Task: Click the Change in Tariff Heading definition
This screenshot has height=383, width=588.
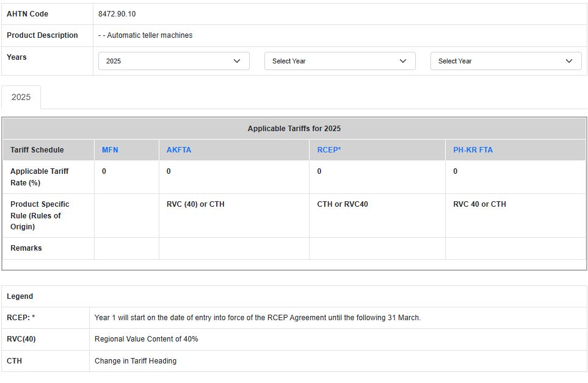Action: coord(136,361)
